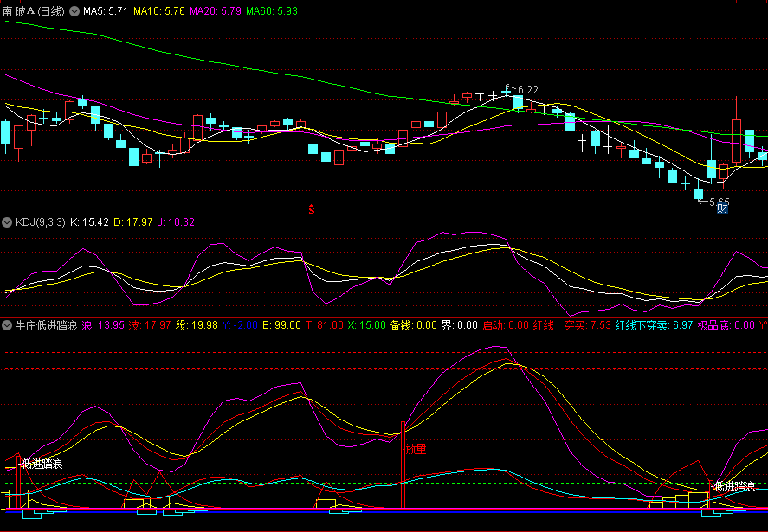Click the red S signal marker
The height and width of the screenshot is (532, 768).
coord(311,209)
